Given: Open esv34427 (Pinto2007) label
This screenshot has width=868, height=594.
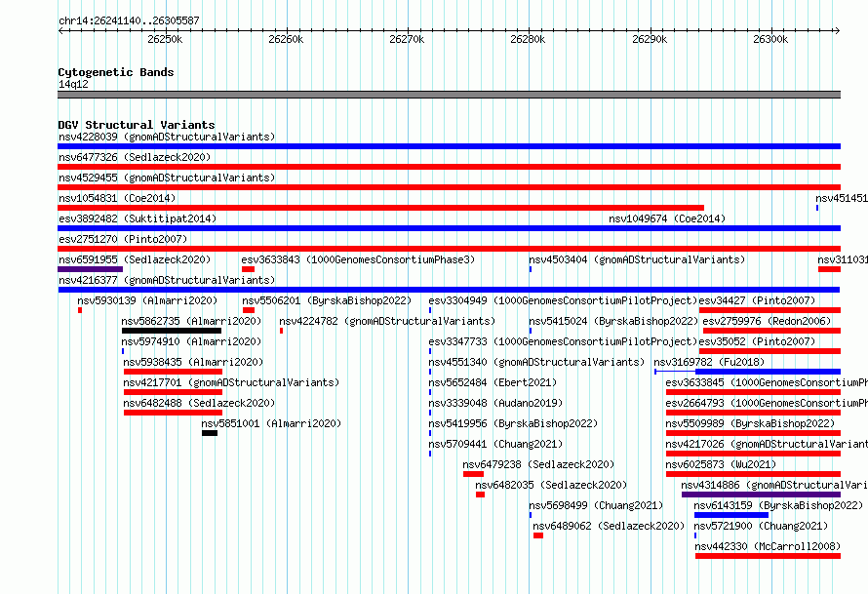Looking at the screenshot, I should coord(757,300).
